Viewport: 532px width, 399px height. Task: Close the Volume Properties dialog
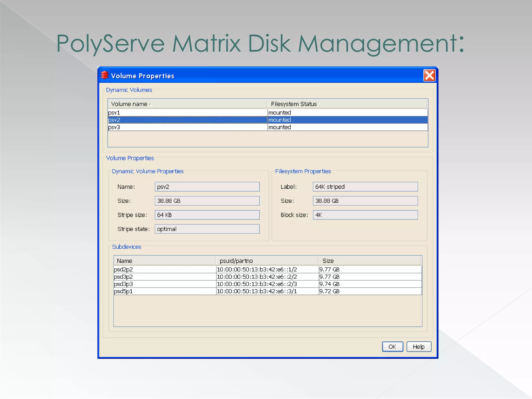coord(429,75)
